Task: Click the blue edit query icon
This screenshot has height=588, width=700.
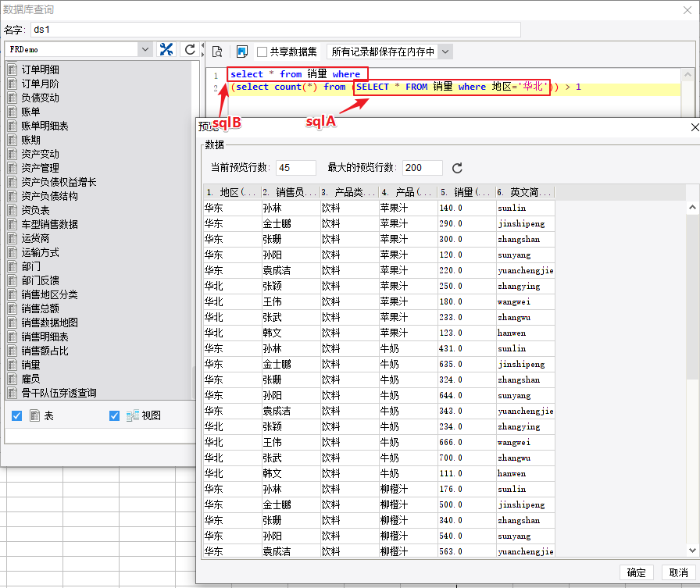Action: pyautogui.click(x=242, y=52)
